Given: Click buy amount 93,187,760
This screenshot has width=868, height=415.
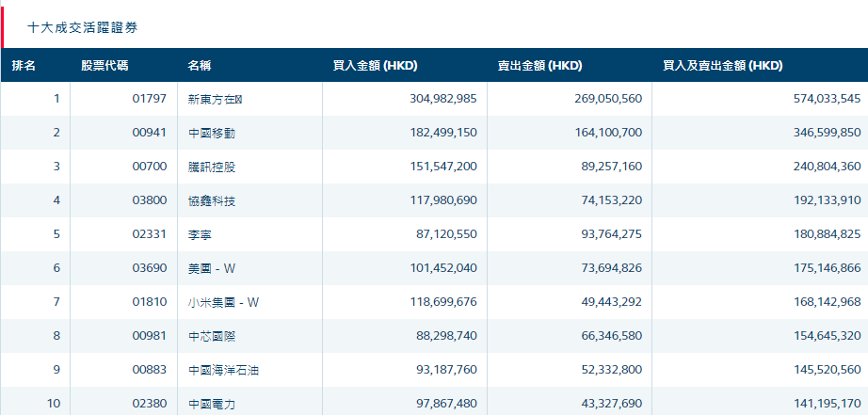Looking at the screenshot, I should click(447, 370).
